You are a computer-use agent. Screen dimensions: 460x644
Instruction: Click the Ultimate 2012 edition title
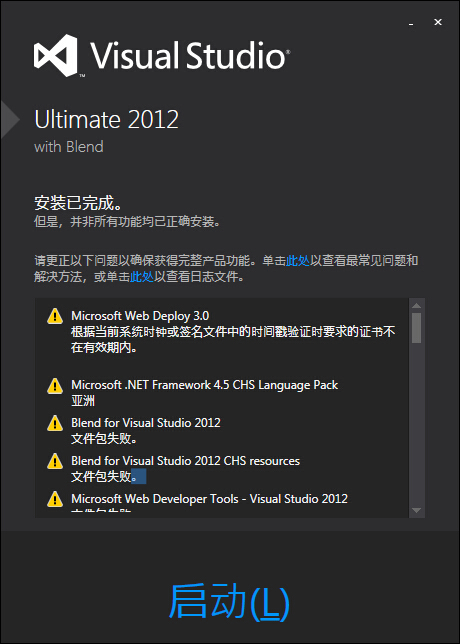(106, 120)
